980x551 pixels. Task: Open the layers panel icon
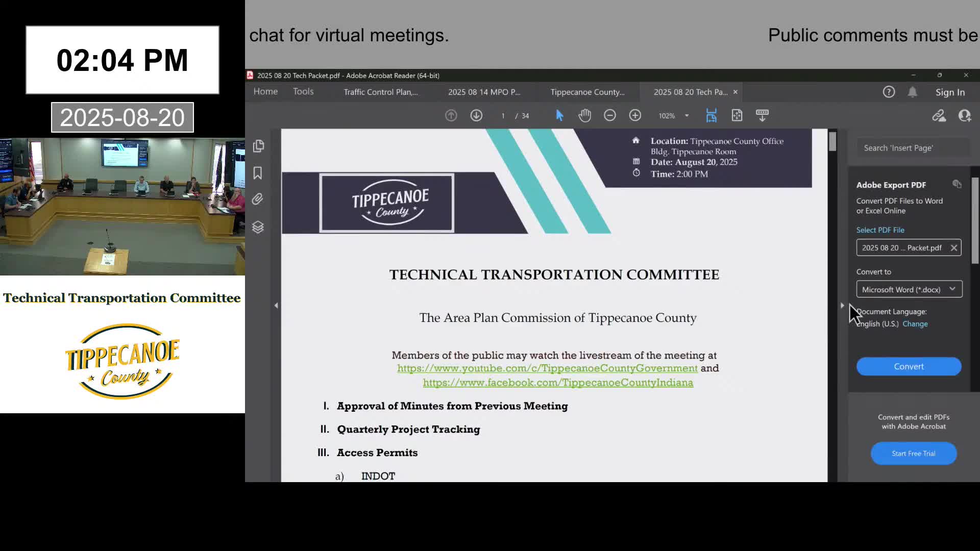258,227
